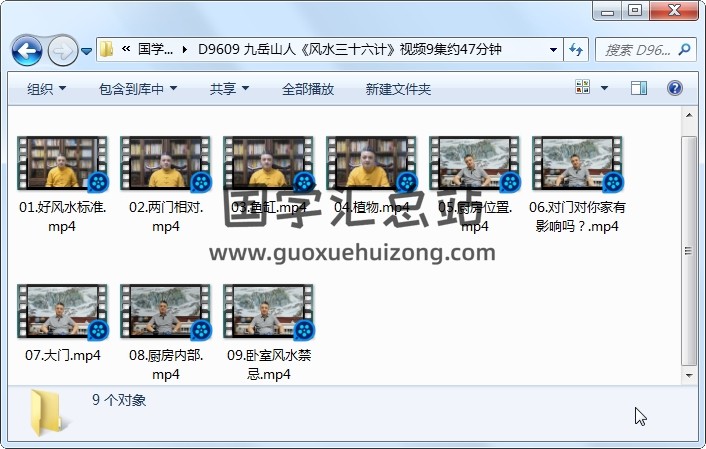Expand arrow after 国学... breadcrumb
706x449 pixels.
coord(185,49)
